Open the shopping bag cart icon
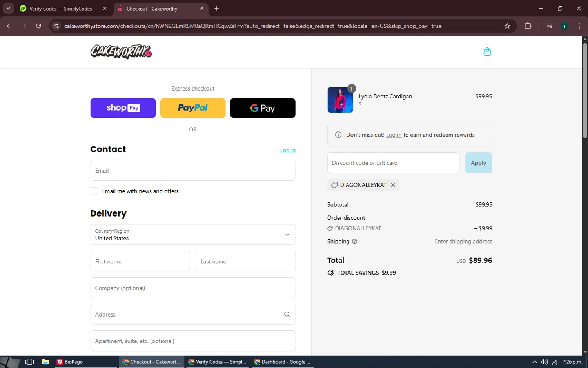588x368 pixels. tap(487, 52)
